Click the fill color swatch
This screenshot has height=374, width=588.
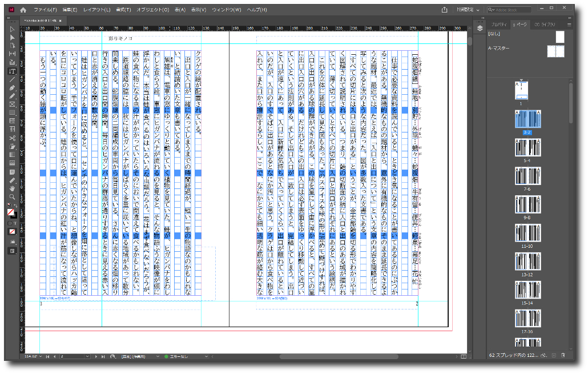tap(10, 212)
